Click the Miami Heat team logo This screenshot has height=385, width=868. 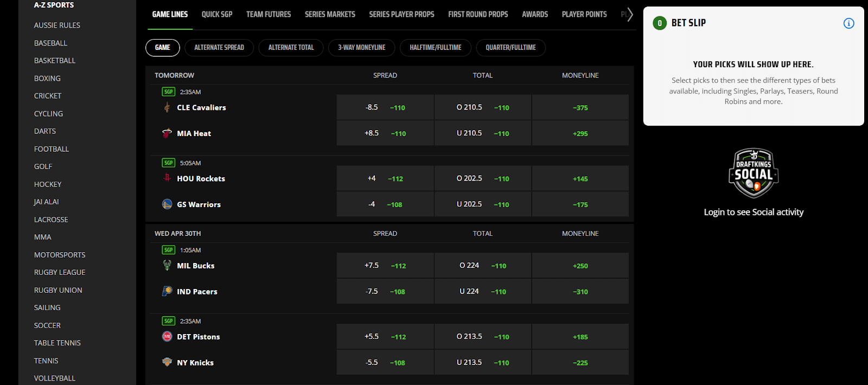[167, 133]
